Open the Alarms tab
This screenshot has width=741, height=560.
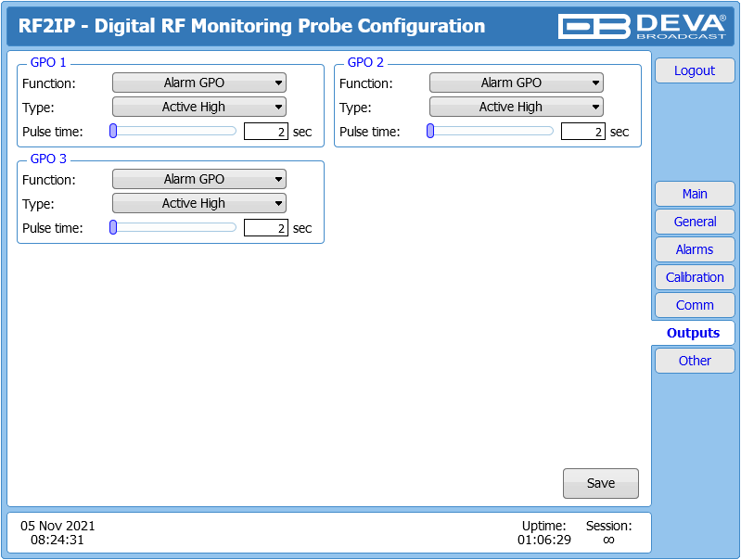(x=695, y=249)
